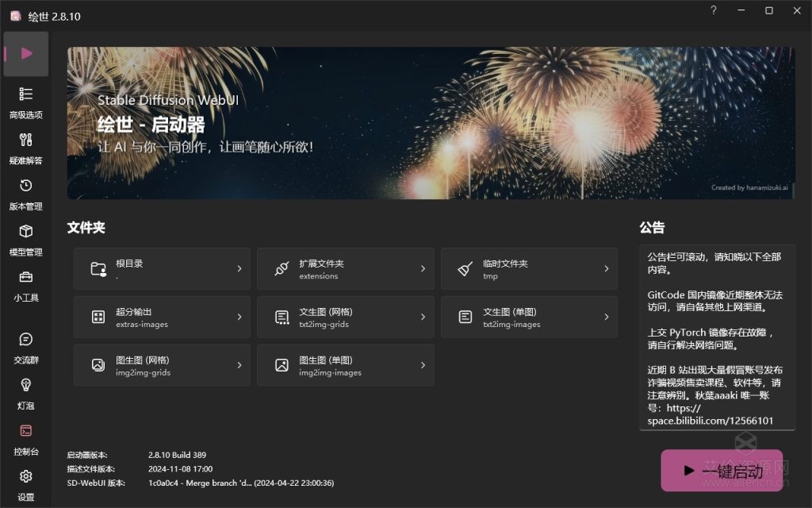Open 高级选项 advanced options in sidebar

click(x=26, y=103)
